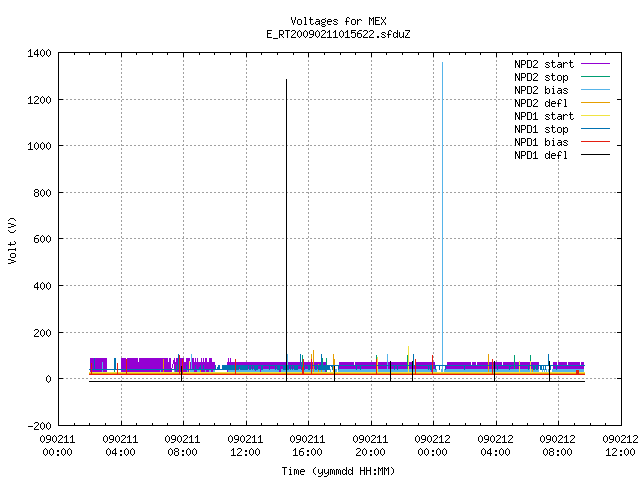Click the black NPD1 defl legend line
Image resolution: width=640 pixels, height=480 pixels.
[596, 155]
